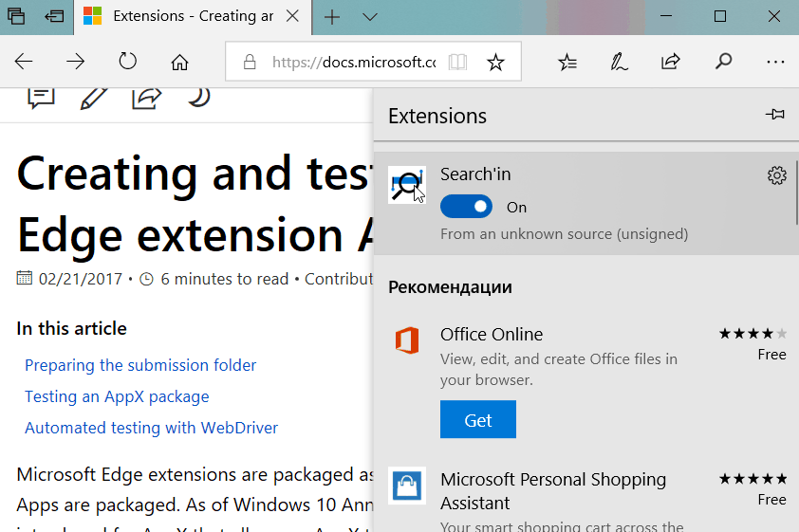
Task: View the site lock security info
Action: click(x=250, y=62)
